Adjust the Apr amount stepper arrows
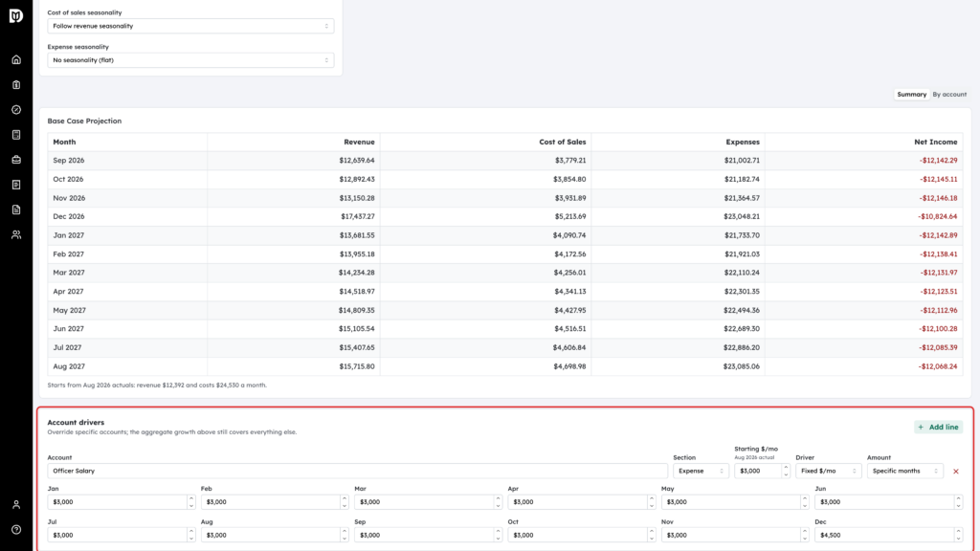 point(651,502)
